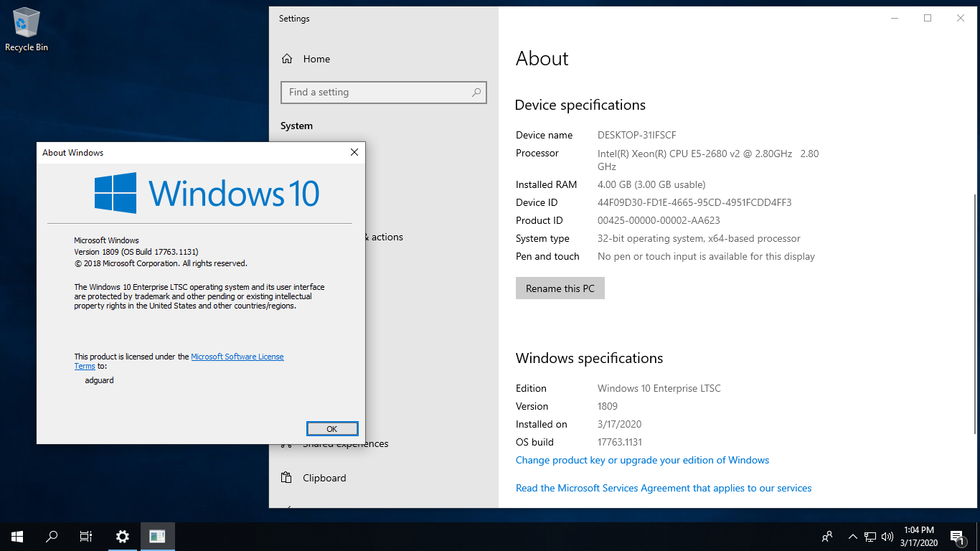The height and width of the screenshot is (551, 980).
Task: Click the 4.00 GB installed RAM value
Action: tap(651, 184)
